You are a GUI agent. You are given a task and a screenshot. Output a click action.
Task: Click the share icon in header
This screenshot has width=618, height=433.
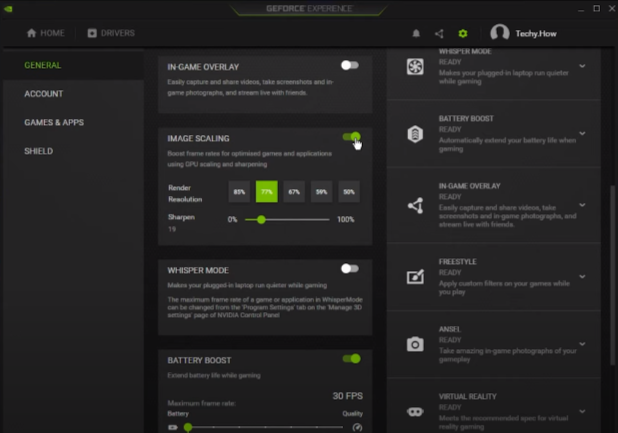439,33
